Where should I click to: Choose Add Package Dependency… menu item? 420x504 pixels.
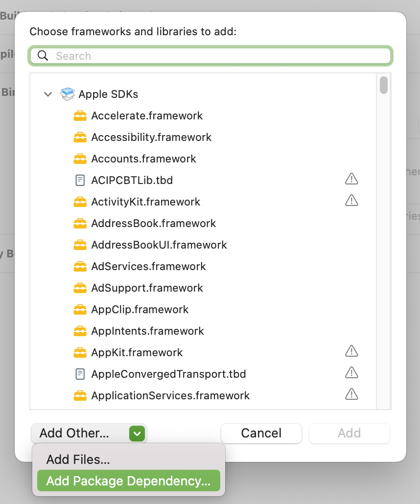point(129,481)
